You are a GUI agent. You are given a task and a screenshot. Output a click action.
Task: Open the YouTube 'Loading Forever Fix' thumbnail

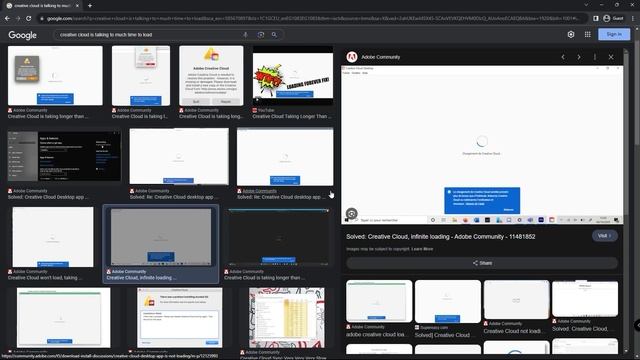tap(293, 76)
